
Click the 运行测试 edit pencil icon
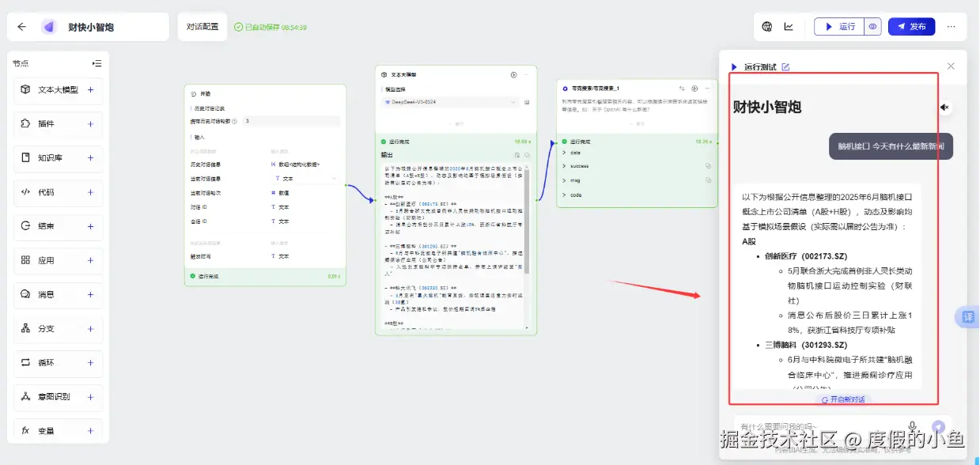pos(785,67)
